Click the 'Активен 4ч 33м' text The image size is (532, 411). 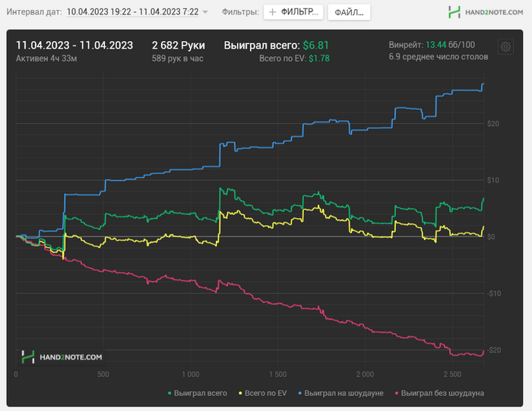point(46,58)
